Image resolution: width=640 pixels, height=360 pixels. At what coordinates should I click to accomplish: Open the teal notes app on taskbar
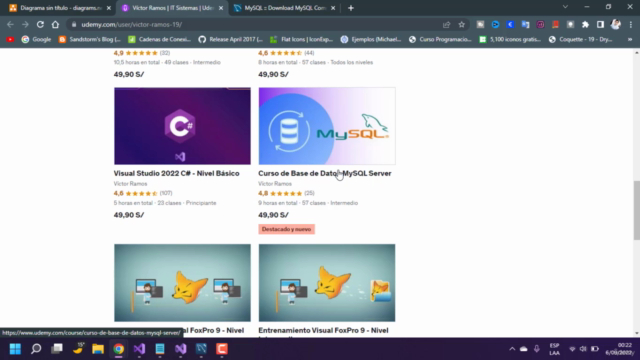pyautogui.click(x=160, y=349)
